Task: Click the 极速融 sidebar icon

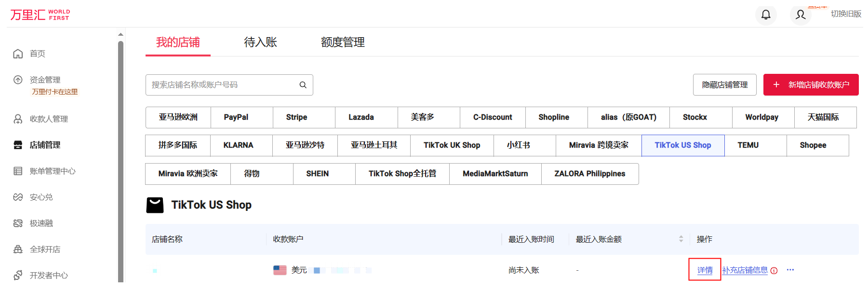Action: tap(18, 223)
